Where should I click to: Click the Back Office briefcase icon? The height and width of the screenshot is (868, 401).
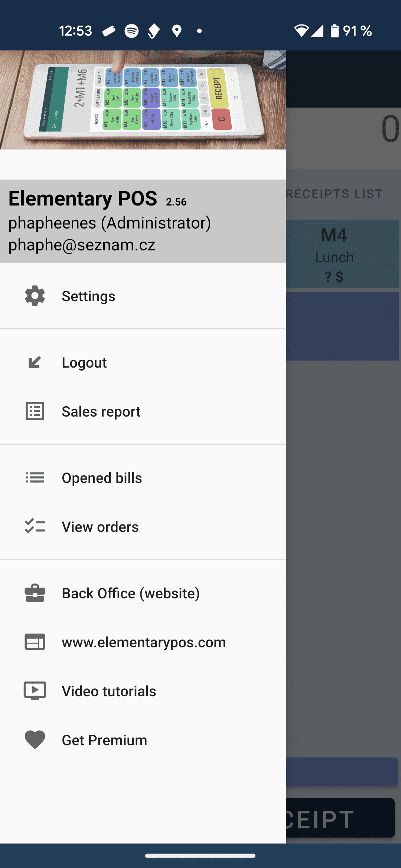point(34,593)
